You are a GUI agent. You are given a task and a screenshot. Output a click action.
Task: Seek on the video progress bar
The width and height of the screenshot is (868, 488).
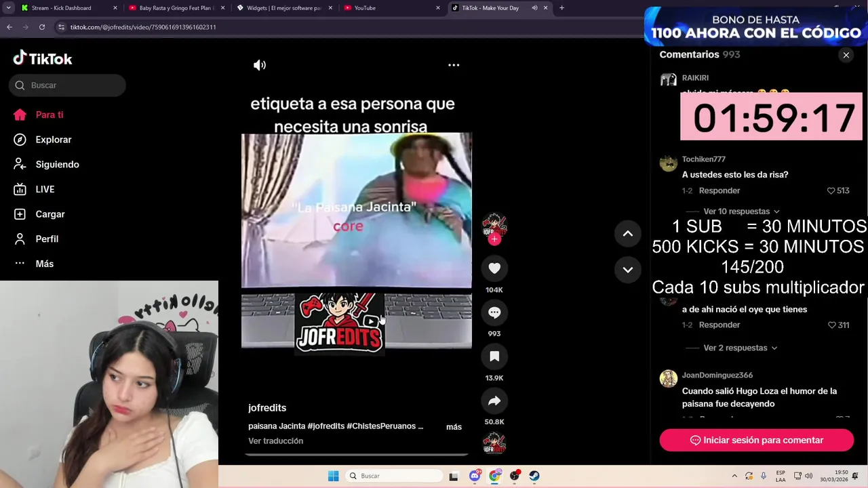[x=357, y=454]
